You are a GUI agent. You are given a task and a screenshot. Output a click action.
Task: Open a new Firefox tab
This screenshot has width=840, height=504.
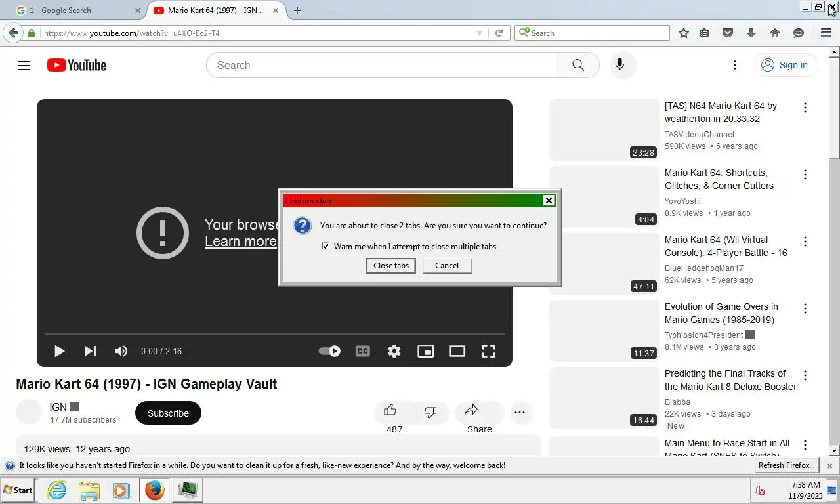[x=297, y=10]
